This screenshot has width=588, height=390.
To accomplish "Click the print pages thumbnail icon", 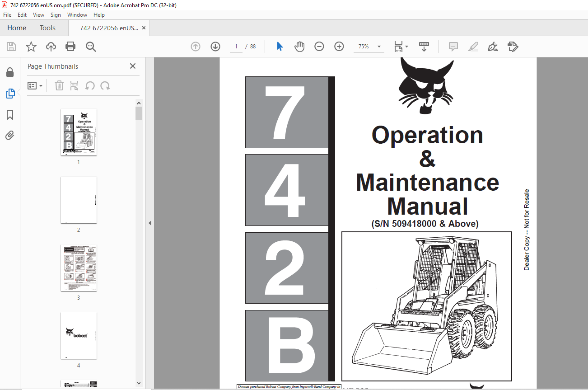I will [x=75, y=85].
